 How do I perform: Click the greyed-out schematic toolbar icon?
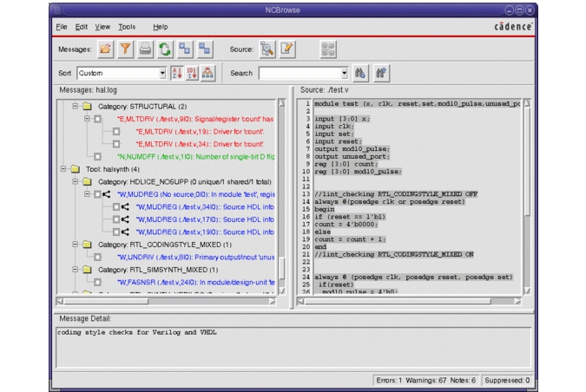[x=328, y=49]
